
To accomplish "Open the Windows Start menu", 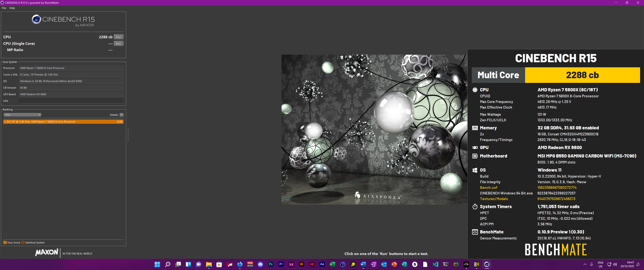I will [157, 264].
